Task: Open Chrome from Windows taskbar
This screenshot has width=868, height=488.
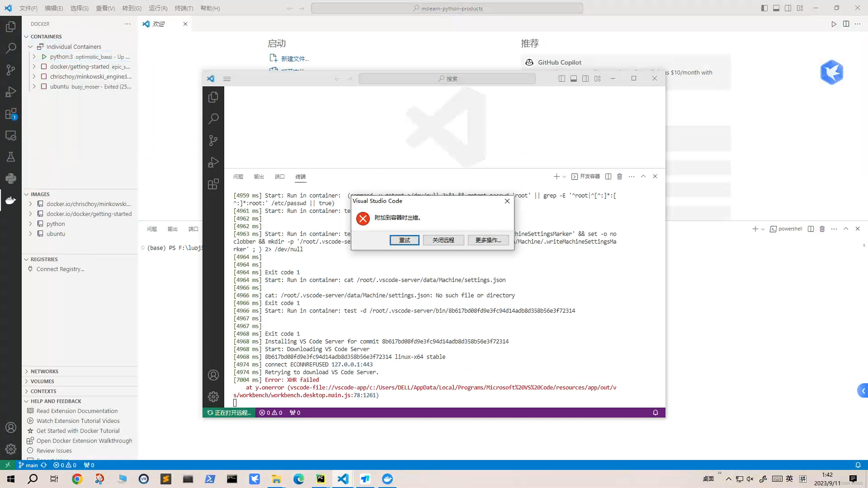Action: 77,479
